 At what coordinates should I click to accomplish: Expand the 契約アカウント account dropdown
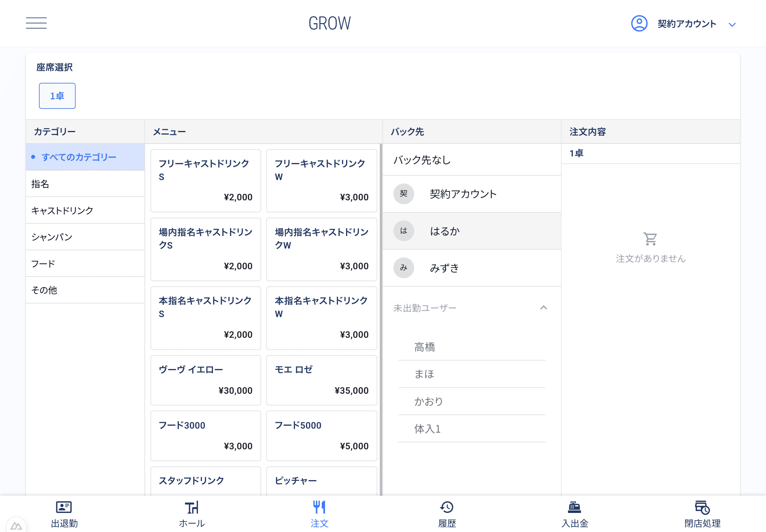(732, 24)
